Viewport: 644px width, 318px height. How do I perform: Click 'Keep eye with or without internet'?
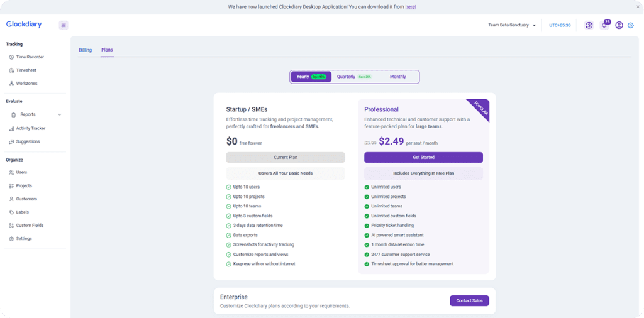click(x=264, y=264)
